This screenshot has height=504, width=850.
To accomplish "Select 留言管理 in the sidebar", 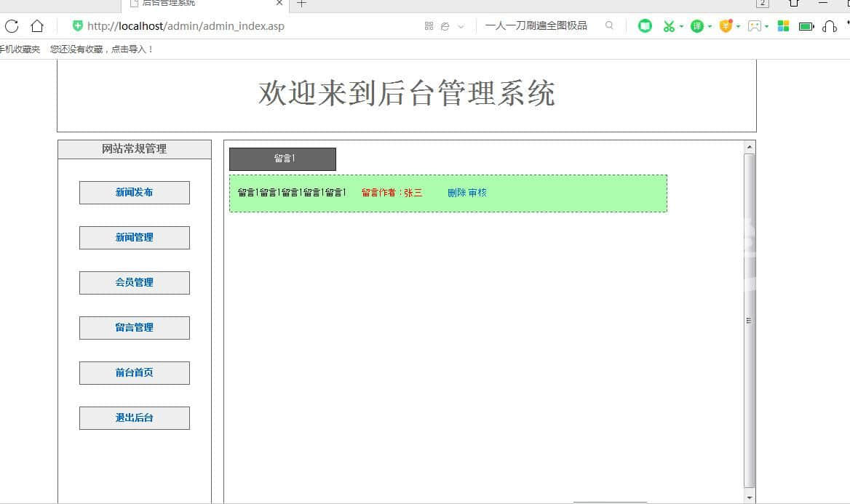I will coord(135,328).
